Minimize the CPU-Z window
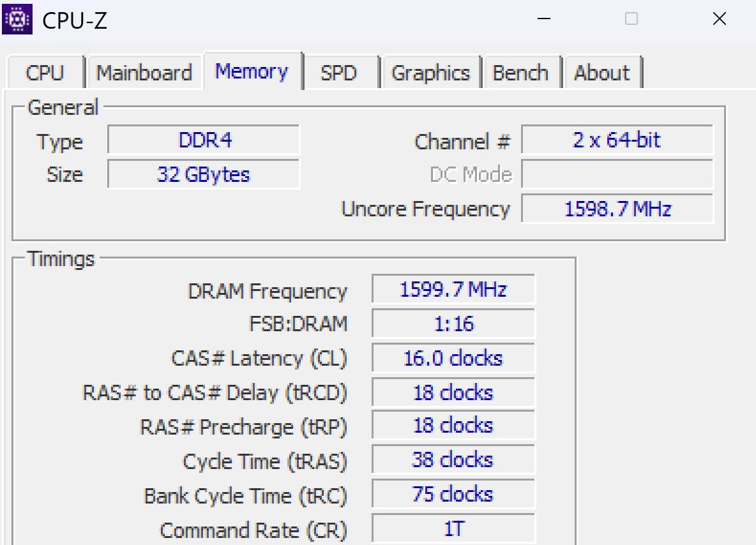Image resolution: width=756 pixels, height=545 pixels. click(543, 19)
